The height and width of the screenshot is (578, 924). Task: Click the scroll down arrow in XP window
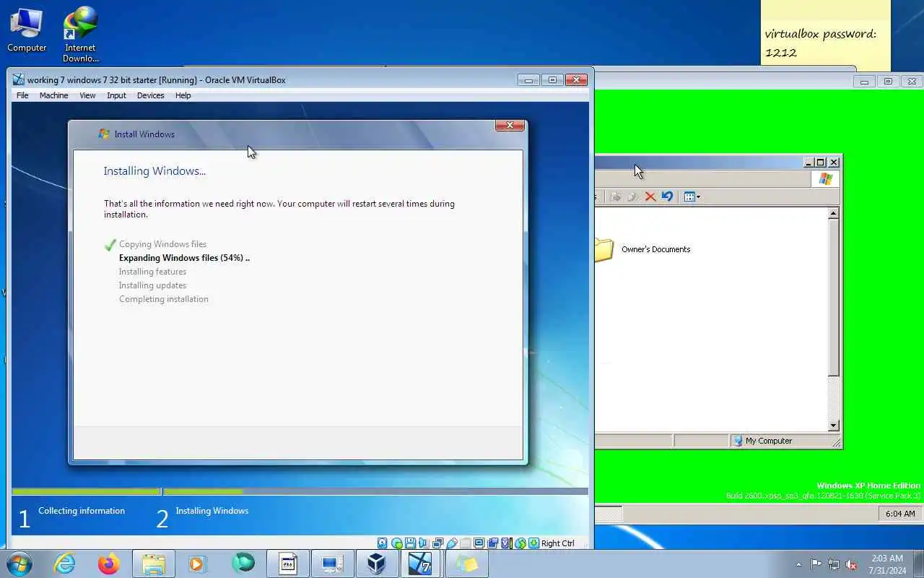click(834, 426)
